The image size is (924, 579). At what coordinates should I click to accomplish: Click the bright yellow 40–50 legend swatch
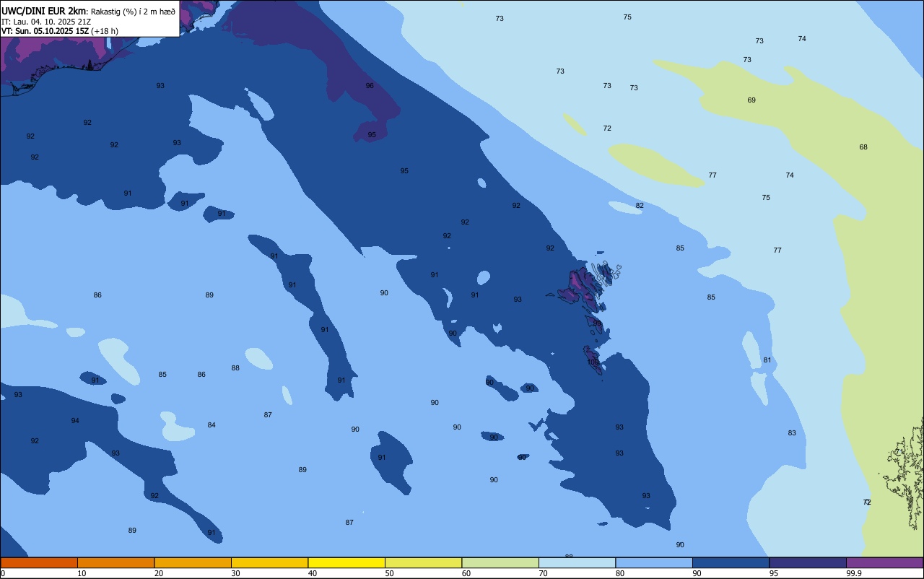[x=346, y=562]
